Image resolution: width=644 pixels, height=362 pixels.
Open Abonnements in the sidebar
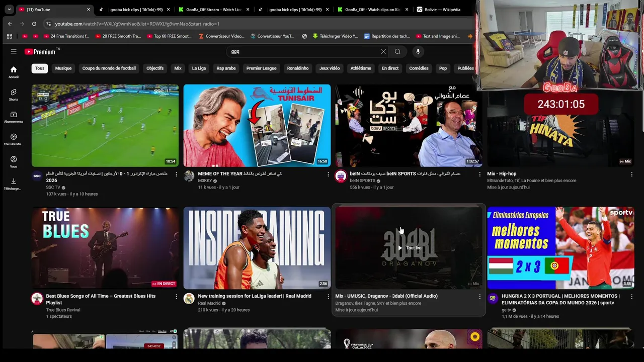[14, 117]
